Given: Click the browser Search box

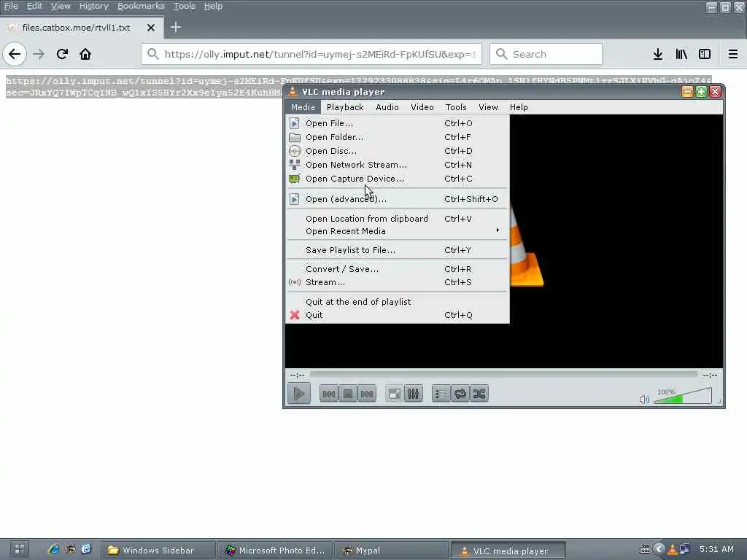Looking at the screenshot, I should point(546,54).
